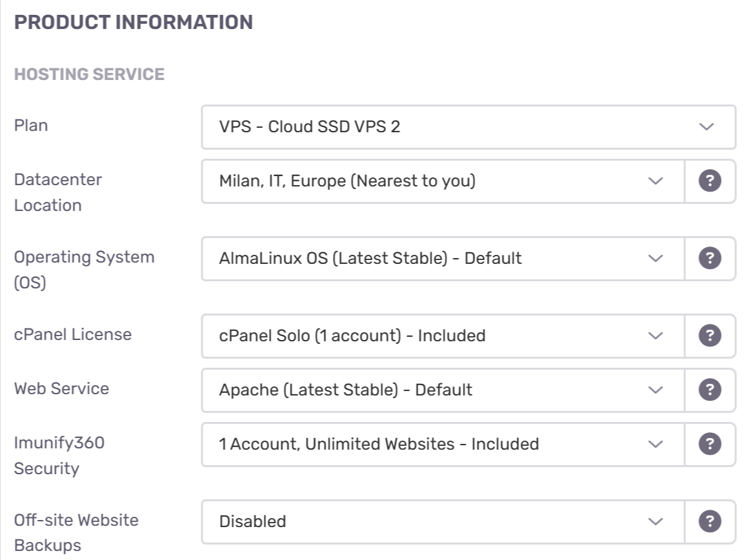Click the Plan field label
This screenshot has width=746, height=560.
click(31, 126)
